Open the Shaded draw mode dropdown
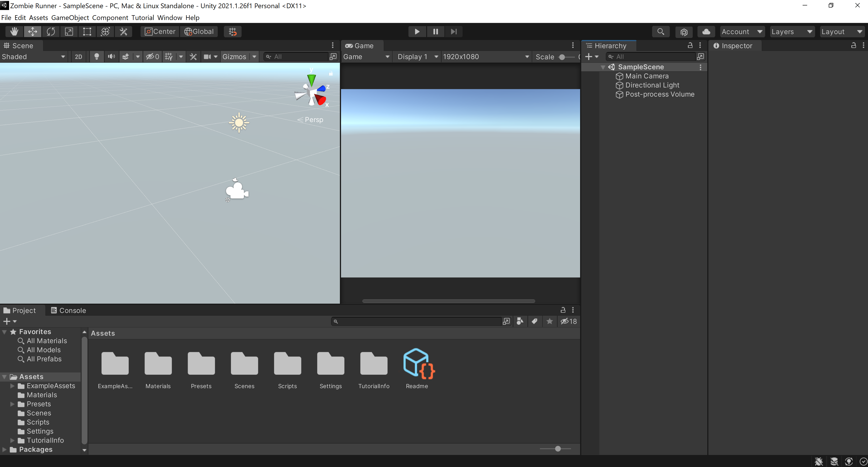 pyautogui.click(x=33, y=57)
